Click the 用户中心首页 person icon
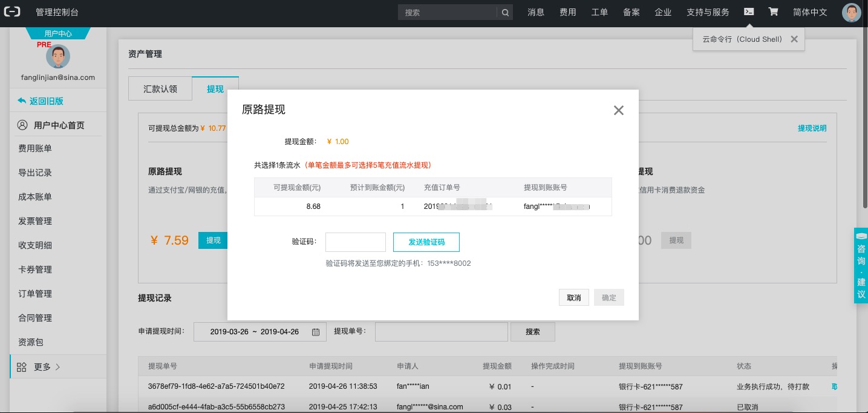This screenshot has width=868, height=413. [x=22, y=125]
